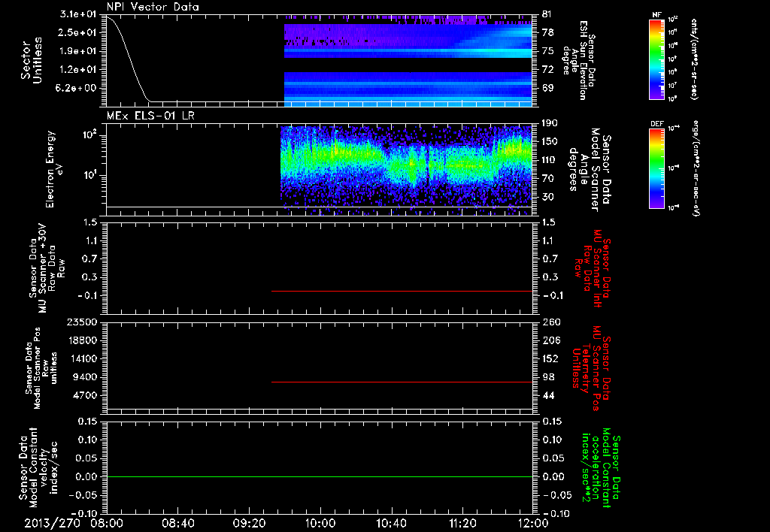Screen dimensions: 770x532
Task: Click the 70 scanner angle tick label
Action: 547,179
